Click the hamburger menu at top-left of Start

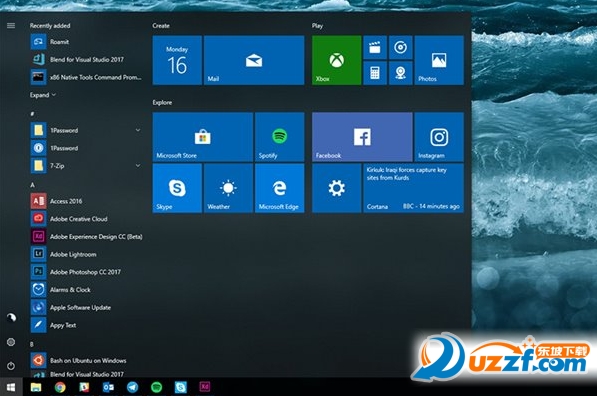[x=11, y=26]
